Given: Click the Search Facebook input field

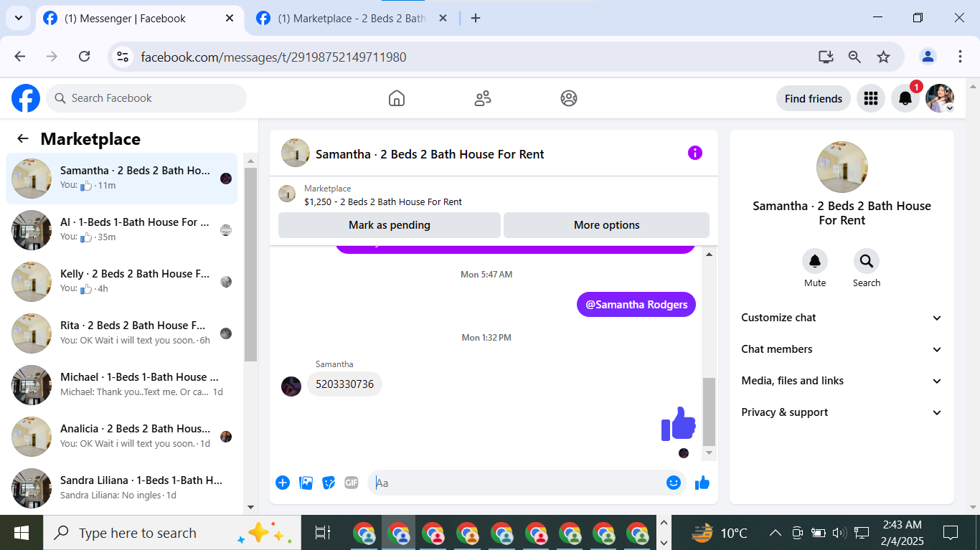Looking at the screenshot, I should click(x=146, y=98).
